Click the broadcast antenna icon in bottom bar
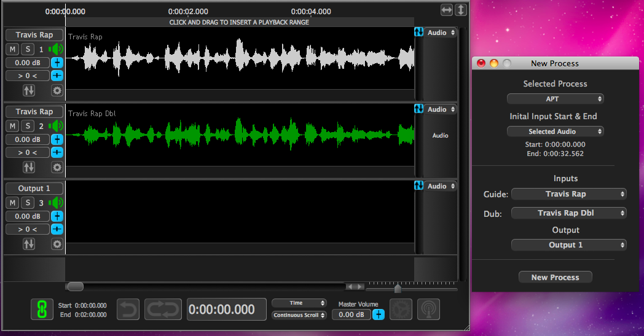This screenshot has width=644, height=336. click(x=428, y=309)
